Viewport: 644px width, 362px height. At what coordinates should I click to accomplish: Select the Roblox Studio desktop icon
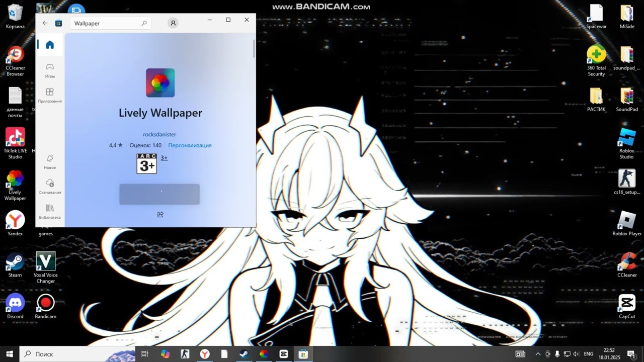[627, 144]
